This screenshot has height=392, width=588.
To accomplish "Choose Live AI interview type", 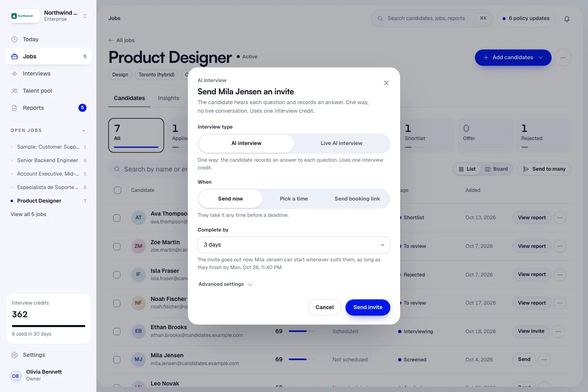I will (x=341, y=143).
